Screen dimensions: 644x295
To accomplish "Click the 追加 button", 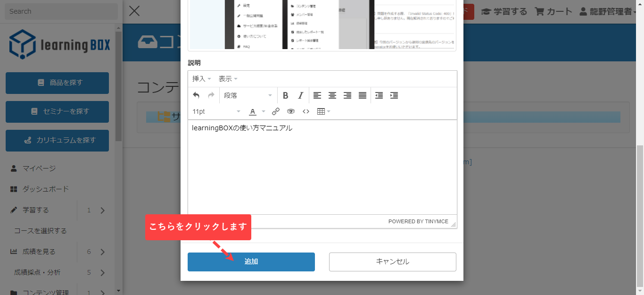I will pyautogui.click(x=251, y=262).
